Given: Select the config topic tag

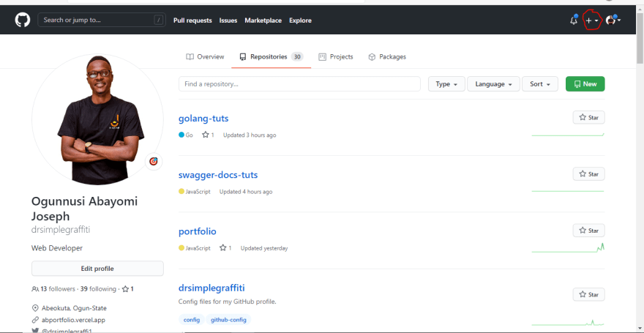Looking at the screenshot, I should [192, 319].
